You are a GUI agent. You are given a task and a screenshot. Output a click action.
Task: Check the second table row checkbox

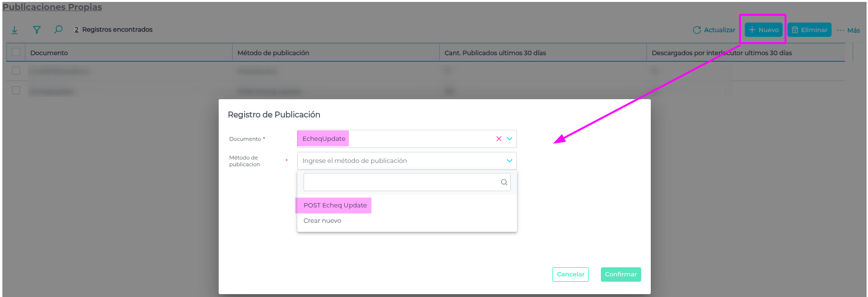pyautogui.click(x=16, y=90)
